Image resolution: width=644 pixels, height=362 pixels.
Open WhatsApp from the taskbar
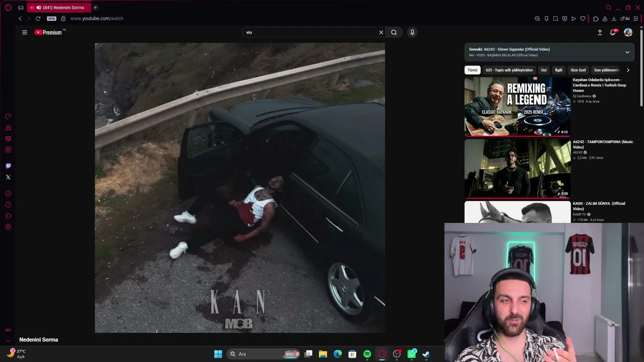point(412,354)
